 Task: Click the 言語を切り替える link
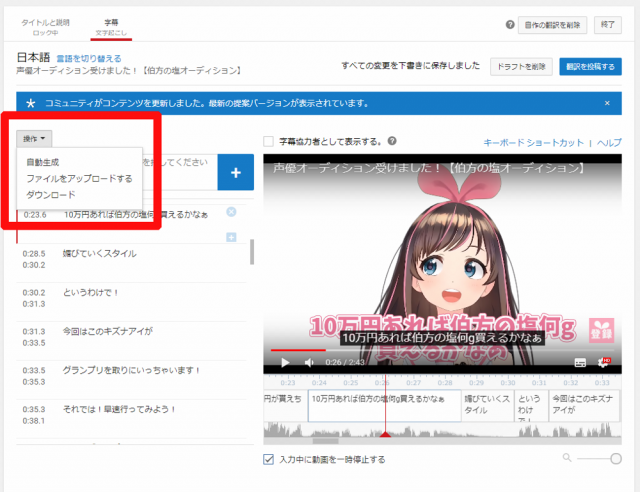point(89,58)
